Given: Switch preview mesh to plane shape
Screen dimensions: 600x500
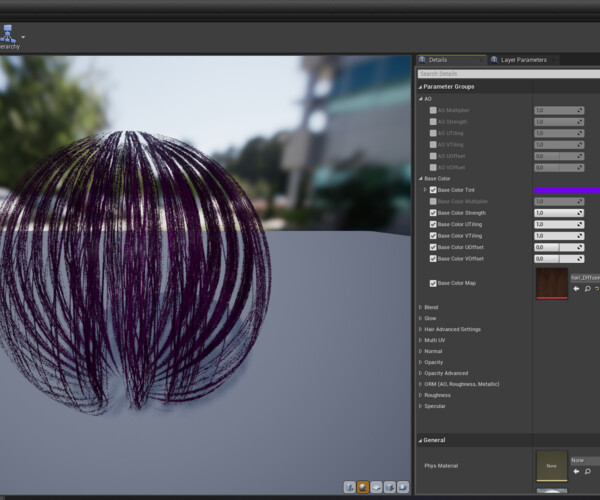Looking at the screenshot, I should click(x=376, y=487).
